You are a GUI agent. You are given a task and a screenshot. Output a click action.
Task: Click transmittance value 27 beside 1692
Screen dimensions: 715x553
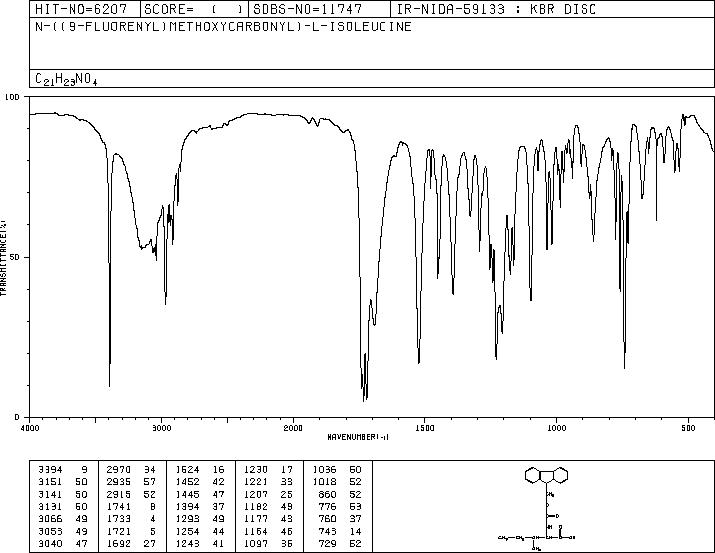150,543
